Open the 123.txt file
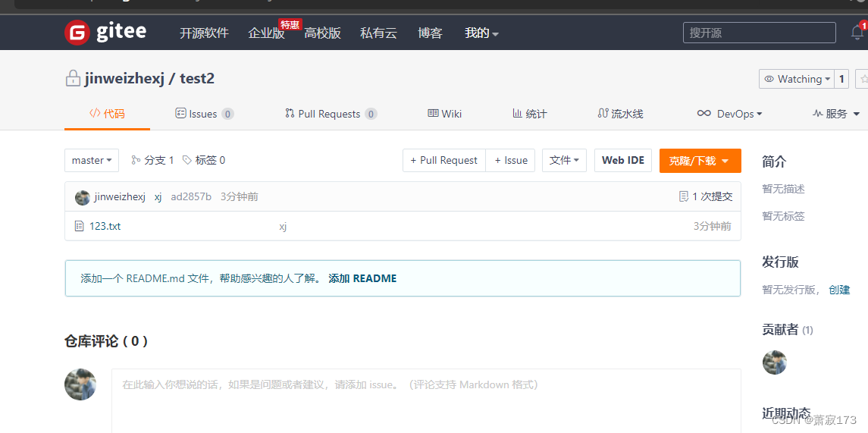Screen dimensions: 868x433 click(x=105, y=226)
